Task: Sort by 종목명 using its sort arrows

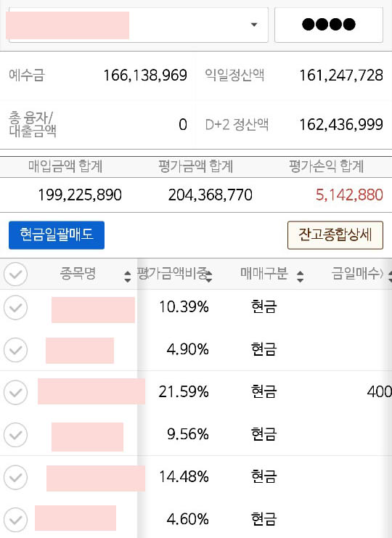Action: pyautogui.click(x=127, y=276)
